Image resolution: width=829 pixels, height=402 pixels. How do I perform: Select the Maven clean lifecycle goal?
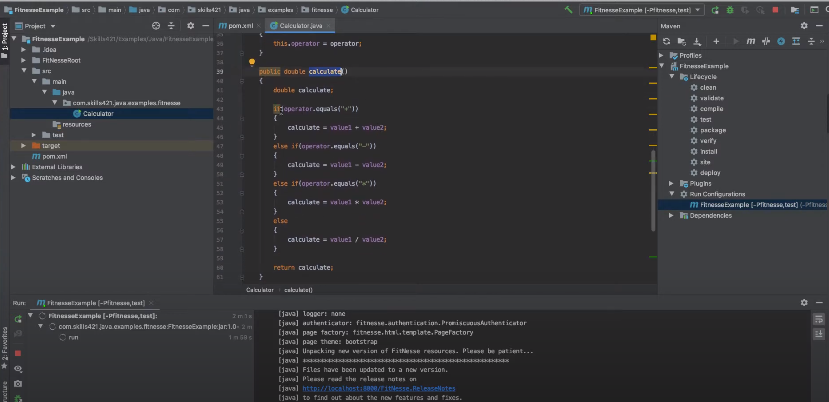tap(708, 87)
